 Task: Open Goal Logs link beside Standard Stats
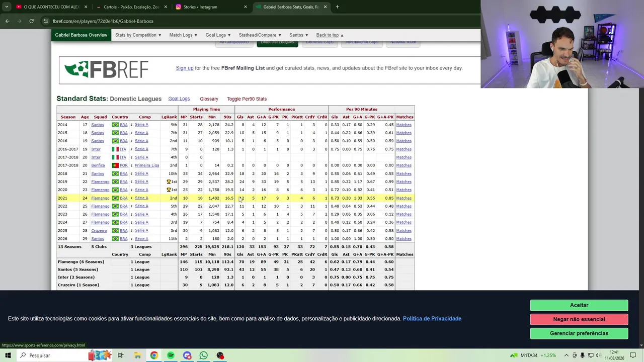[x=179, y=99]
